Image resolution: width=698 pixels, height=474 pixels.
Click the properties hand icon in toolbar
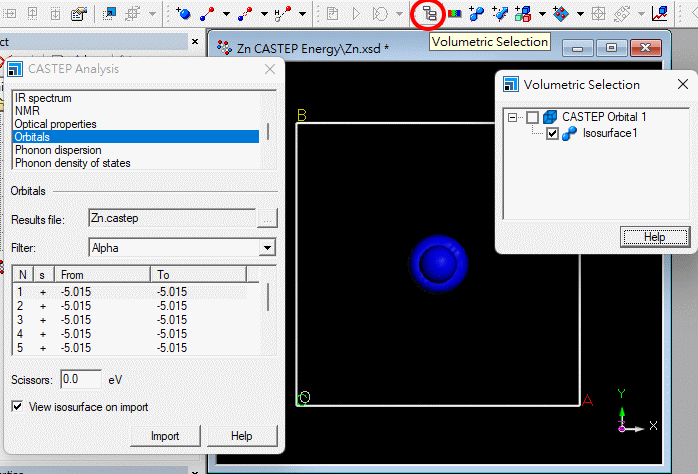78,14
